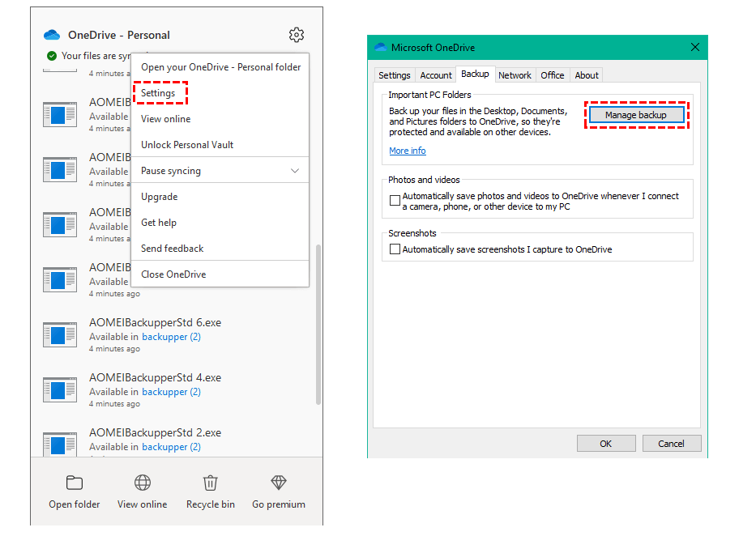Click the AOMEIBackupperStd 6.exe file name
Screen dimensions: 756x536
156,322
